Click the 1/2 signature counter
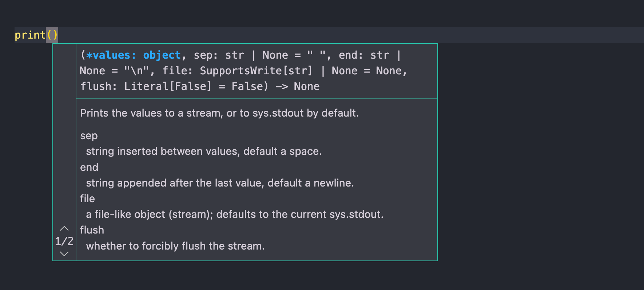The image size is (644, 290). [x=64, y=241]
